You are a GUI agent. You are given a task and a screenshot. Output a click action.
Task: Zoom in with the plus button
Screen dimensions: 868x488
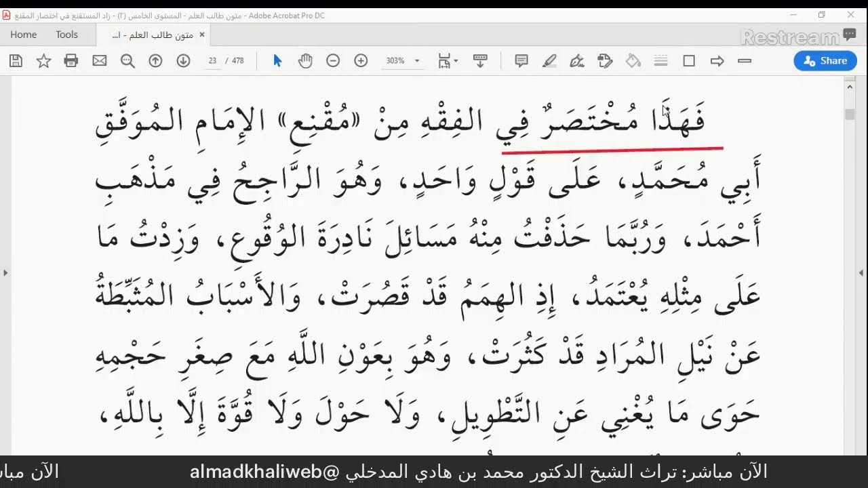pyautogui.click(x=361, y=61)
